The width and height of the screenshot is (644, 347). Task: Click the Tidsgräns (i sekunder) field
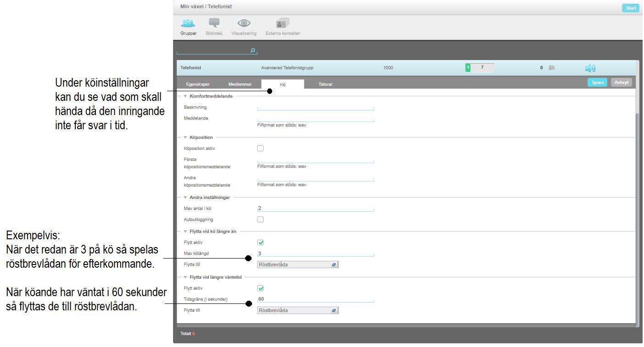[316, 299]
